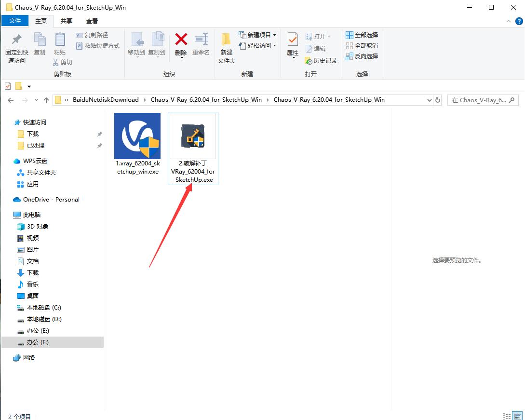Open History in the ribbon
This screenshot has height=420, width=525.
tap(321, 61)
